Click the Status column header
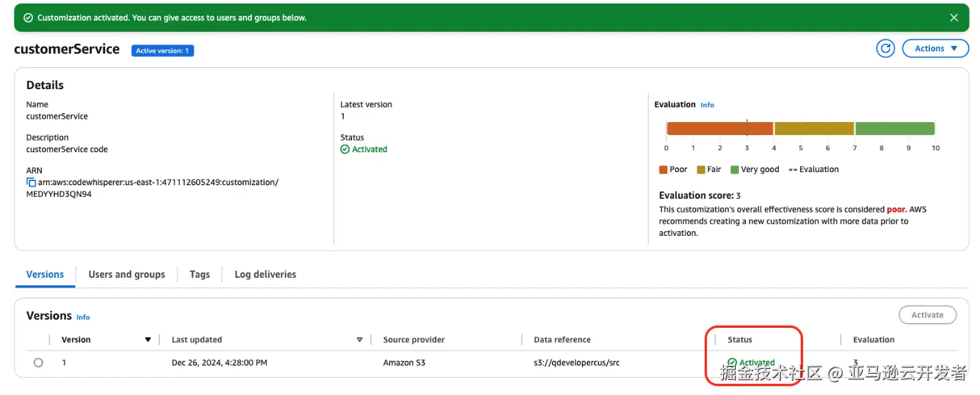Screen dimensions: 980x395 740,340
